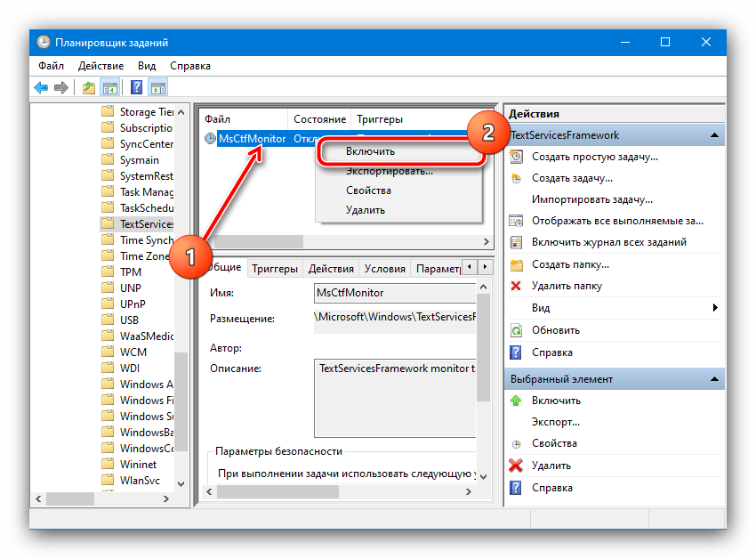
Task: Click the green arrow Включить icon
Action: tap(516, 401)
